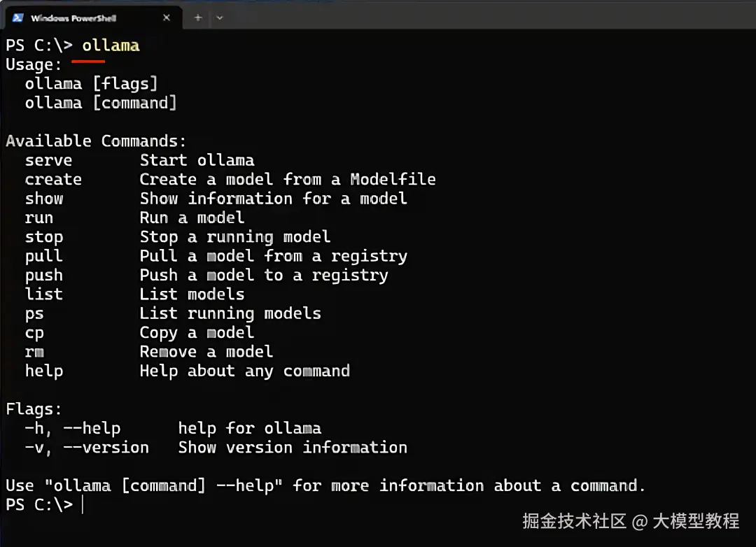
Task: Click the typed ollama command on first line
Action: (111, 45)
